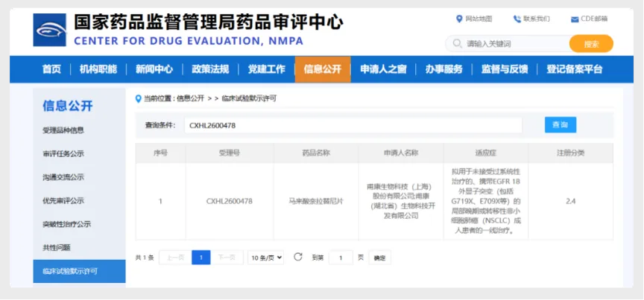Click the 适应症 column header
Screen dimensions: 644x300
486,153
